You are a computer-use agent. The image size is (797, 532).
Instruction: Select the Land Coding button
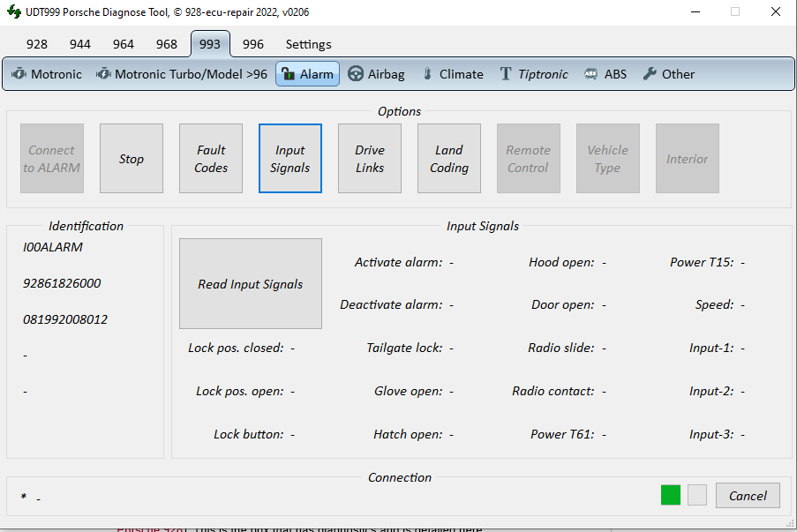pyautogui.click(x=449, y=159)
